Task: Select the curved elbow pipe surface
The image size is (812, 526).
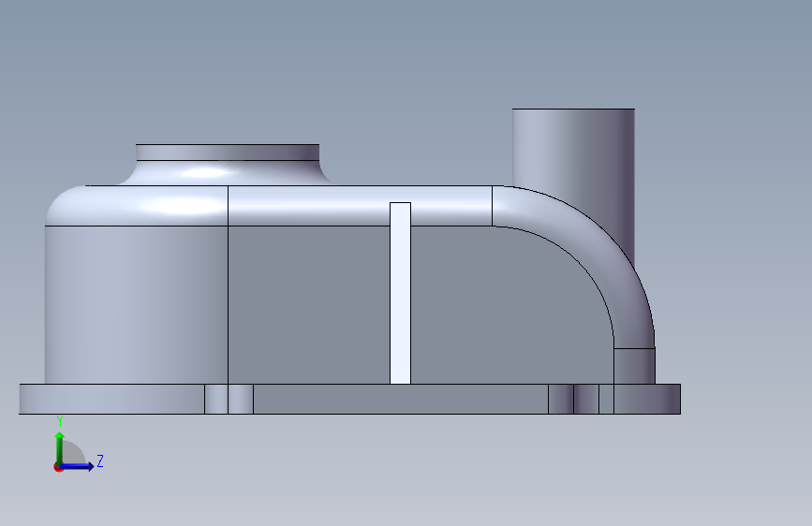Action: tap(596, 243)
